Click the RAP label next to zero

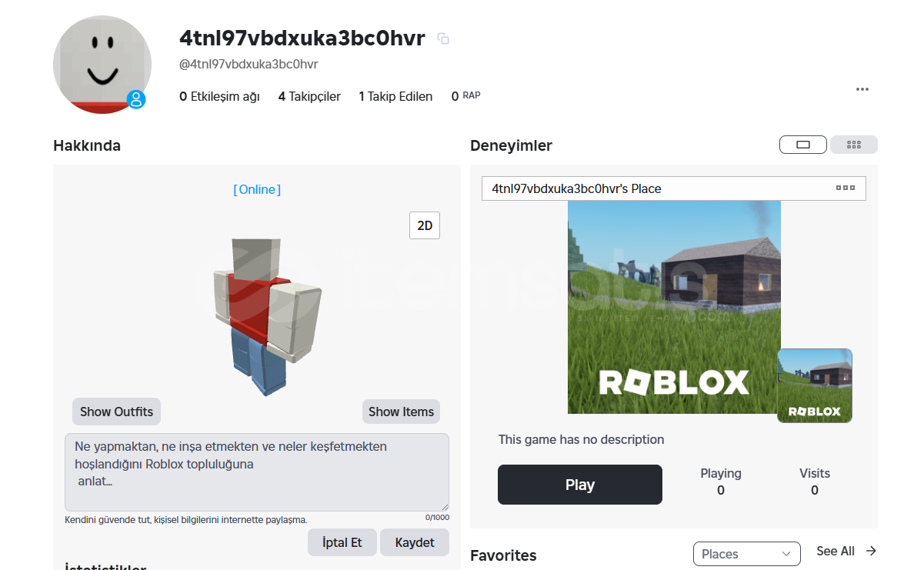pyautogui.click(x=472, y=95)
